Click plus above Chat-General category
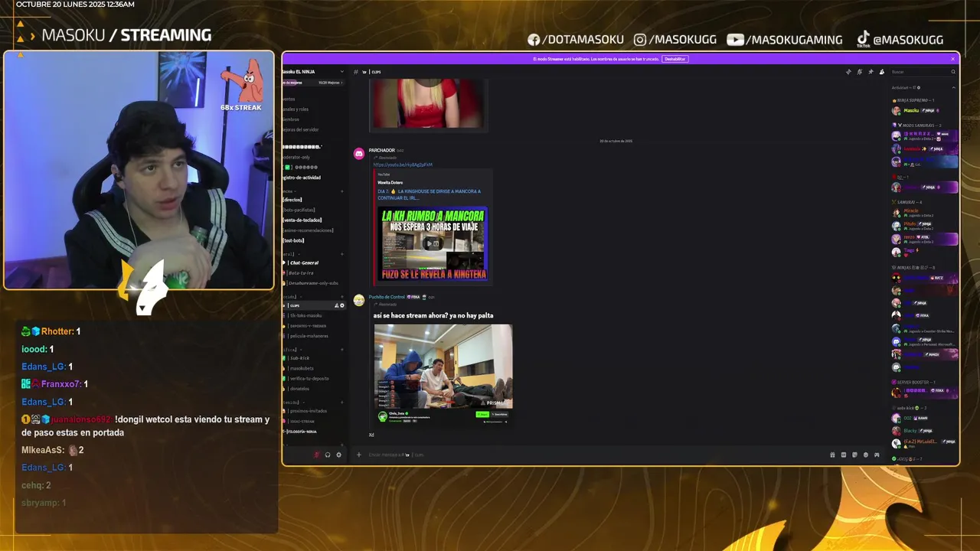Viewport: 980px width, 551px height. pyautogui.click(x=341, y=254)
